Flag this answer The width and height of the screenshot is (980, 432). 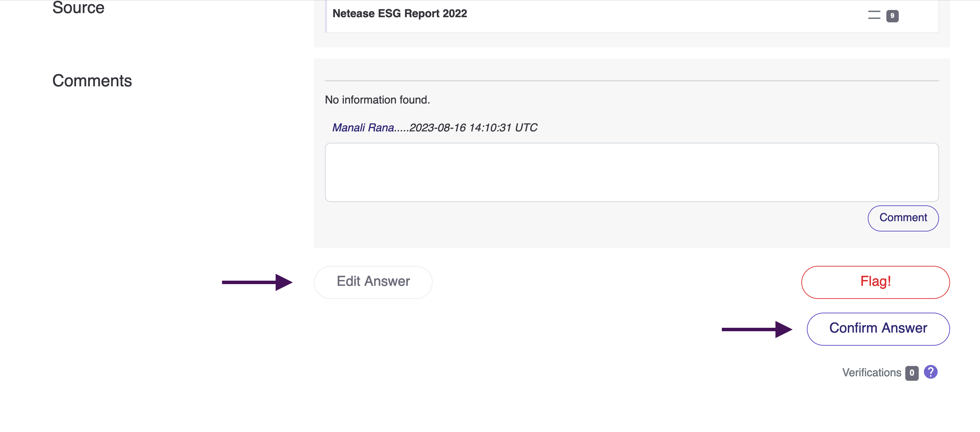pyautogui.click(x=875, y=282)
